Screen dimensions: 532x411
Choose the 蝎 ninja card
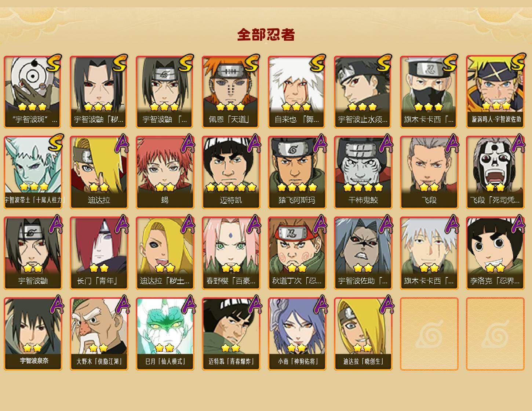[x=165, y=172]
